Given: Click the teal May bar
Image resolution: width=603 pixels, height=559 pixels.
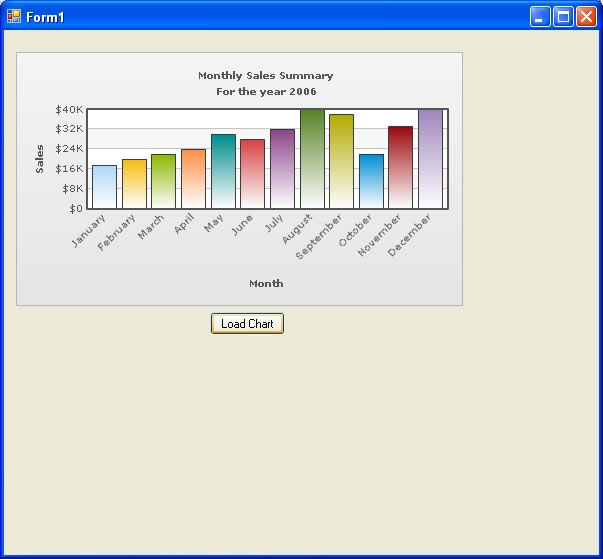Looking at the screenshot, I should coord(223,172).
